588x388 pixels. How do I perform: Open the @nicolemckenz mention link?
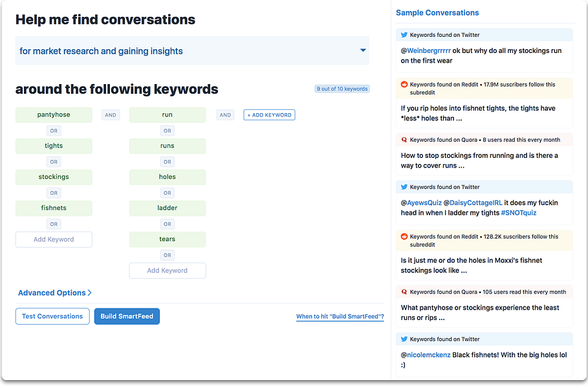[426, 355]
